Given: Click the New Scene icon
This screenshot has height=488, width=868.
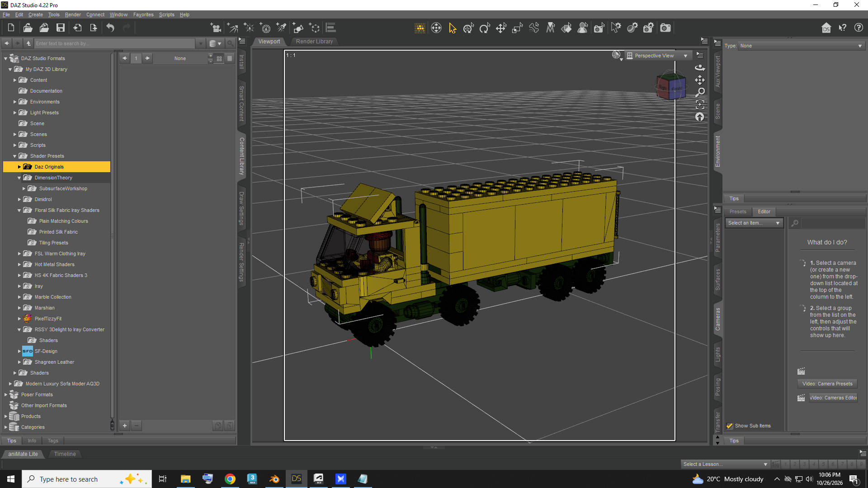Looking at the screenshot, I should point(11,28).
